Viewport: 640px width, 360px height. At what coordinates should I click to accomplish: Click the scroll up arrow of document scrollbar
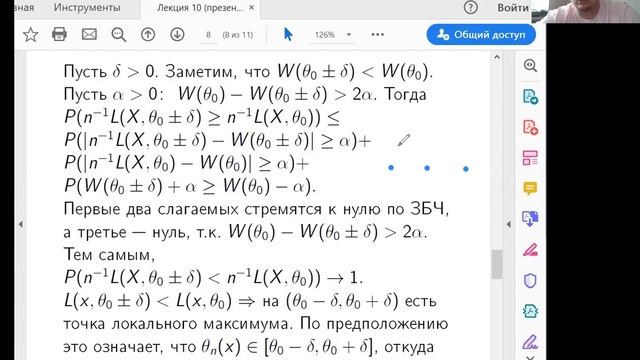[497, 57]
